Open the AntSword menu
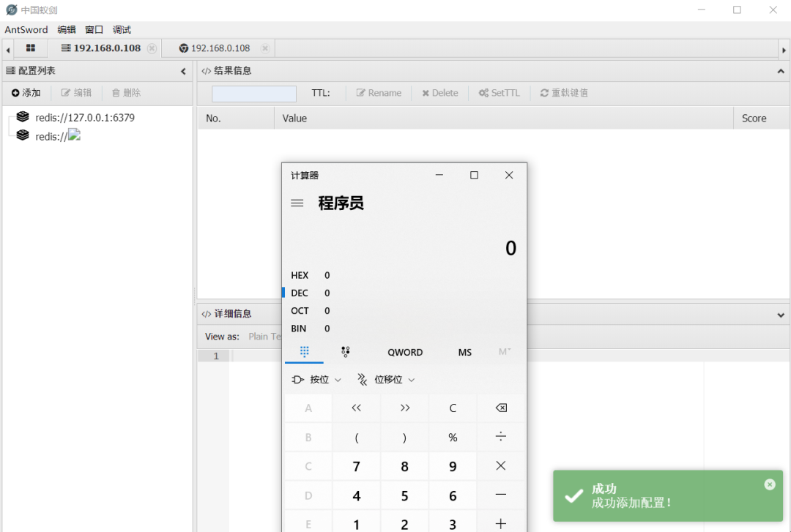This screenshot has height=532, width=791. pos(26,30)
